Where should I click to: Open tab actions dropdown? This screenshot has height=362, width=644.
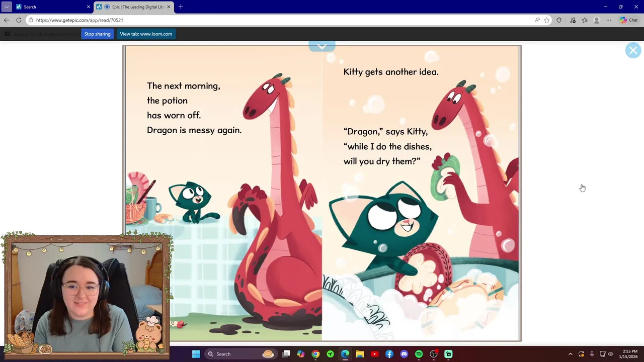(7, 7)
